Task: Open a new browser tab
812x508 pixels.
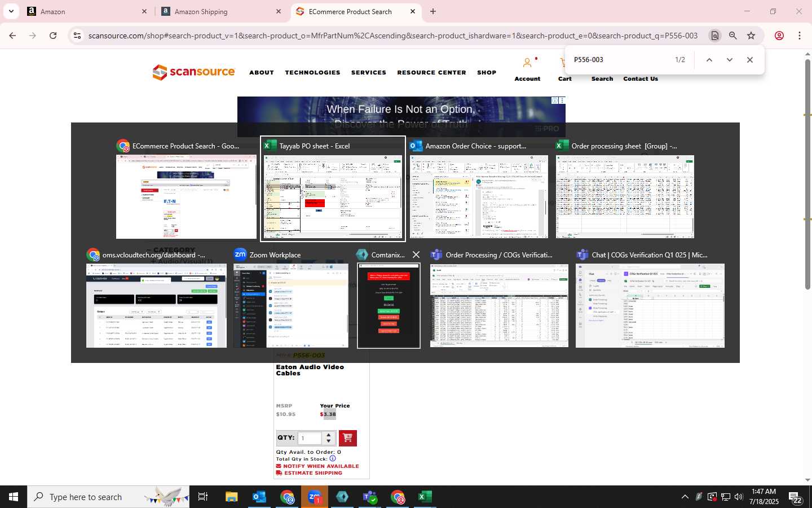Action: pos(433,11)
